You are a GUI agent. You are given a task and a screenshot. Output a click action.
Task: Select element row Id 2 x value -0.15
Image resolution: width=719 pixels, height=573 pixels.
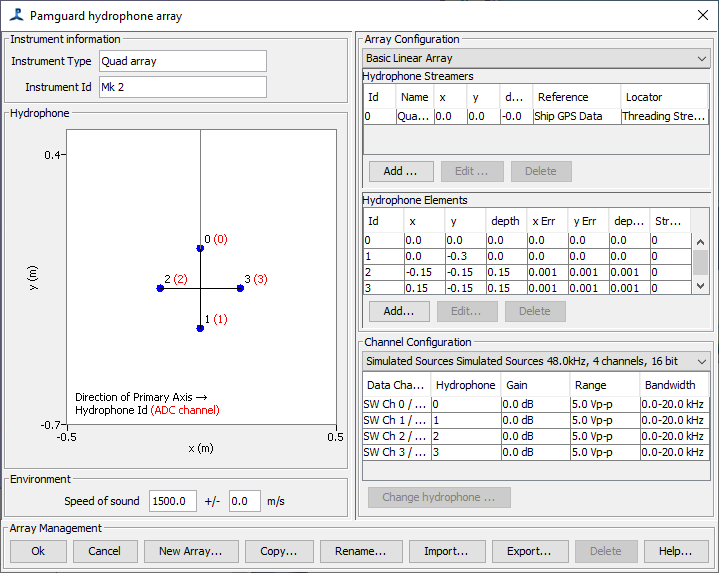424,272
